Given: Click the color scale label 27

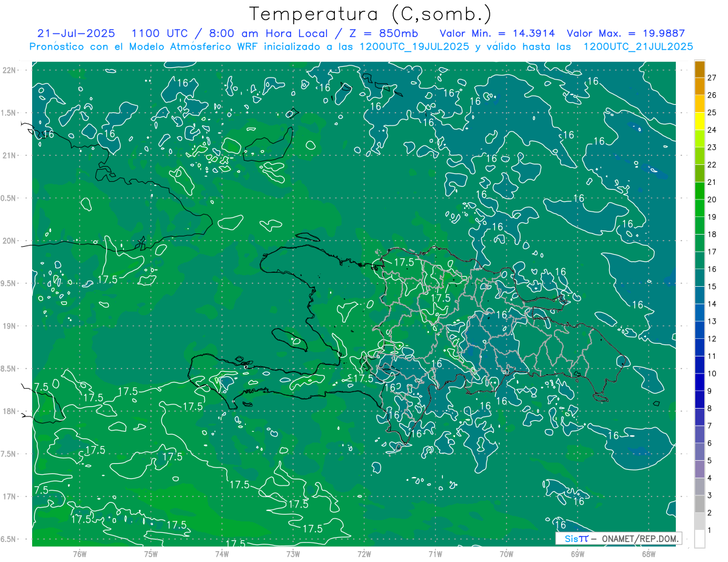Looking at the screenshot, I should (x=712, y=78).
